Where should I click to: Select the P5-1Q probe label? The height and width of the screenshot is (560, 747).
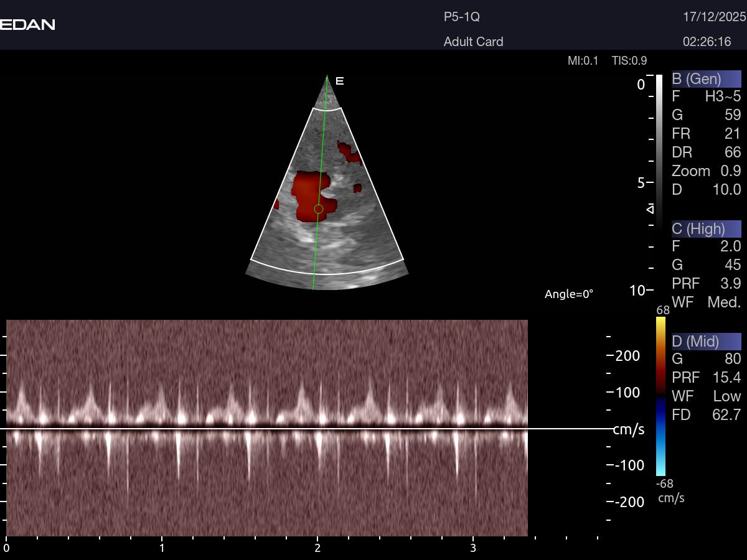click(461, 17)
